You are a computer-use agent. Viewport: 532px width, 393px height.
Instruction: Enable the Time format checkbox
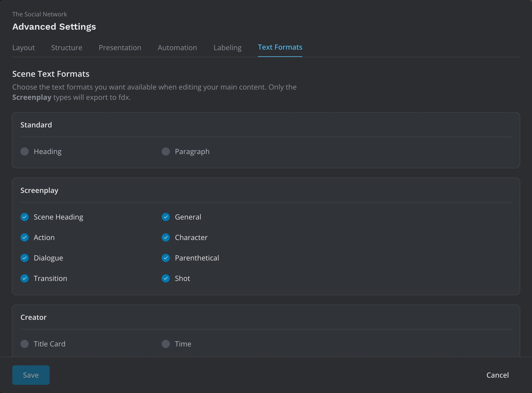[x=166, y=344]
